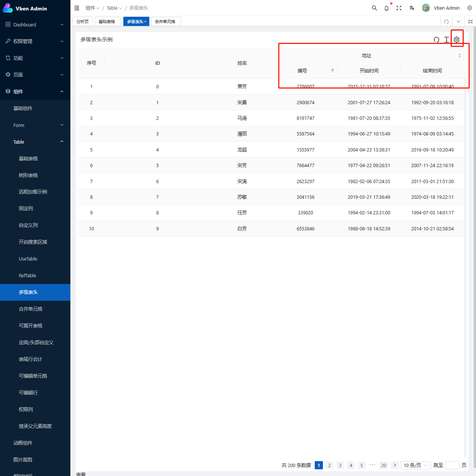
Task: Open the filter on the 编号 column
Action: 332,70
